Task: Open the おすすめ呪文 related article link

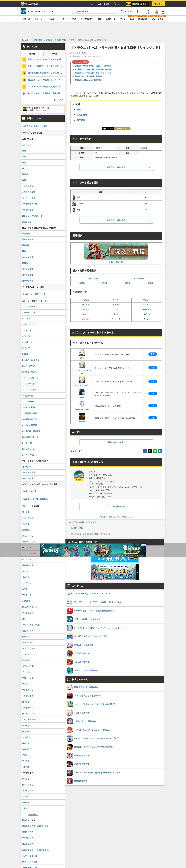Action: [93, 279]
